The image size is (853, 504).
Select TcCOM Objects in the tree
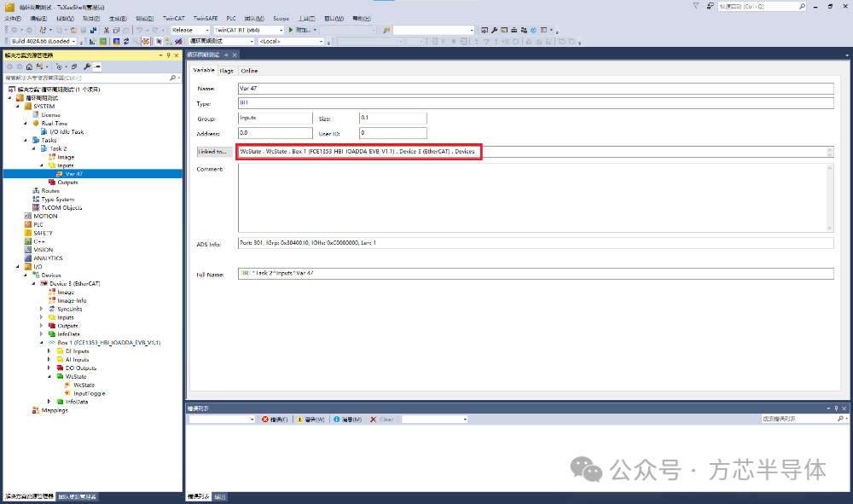coord(61,208)
